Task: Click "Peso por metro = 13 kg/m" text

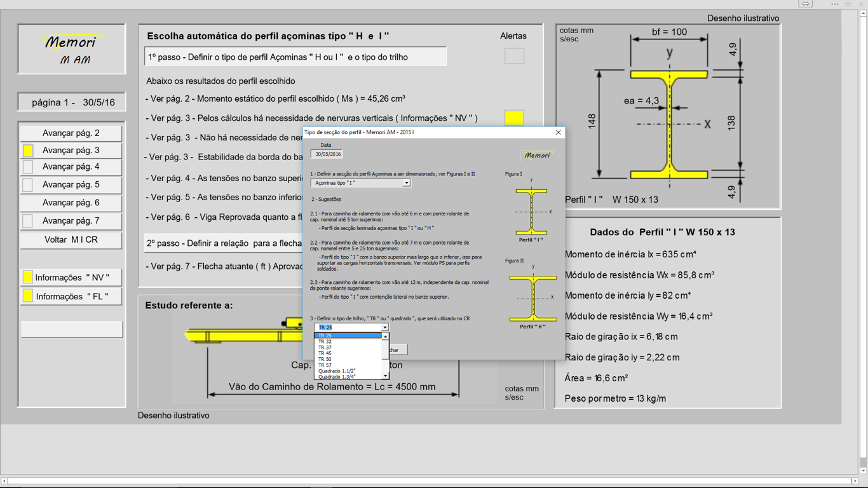Action: tap(615, 399)
